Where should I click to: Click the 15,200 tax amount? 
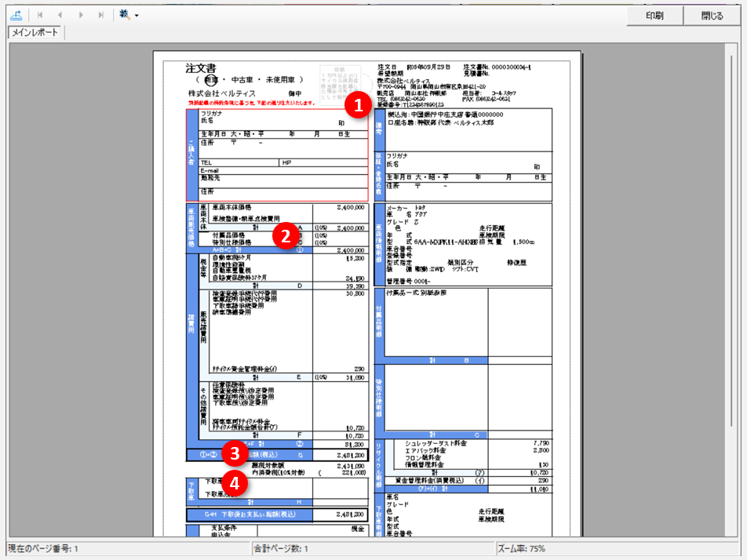point(355,258)
